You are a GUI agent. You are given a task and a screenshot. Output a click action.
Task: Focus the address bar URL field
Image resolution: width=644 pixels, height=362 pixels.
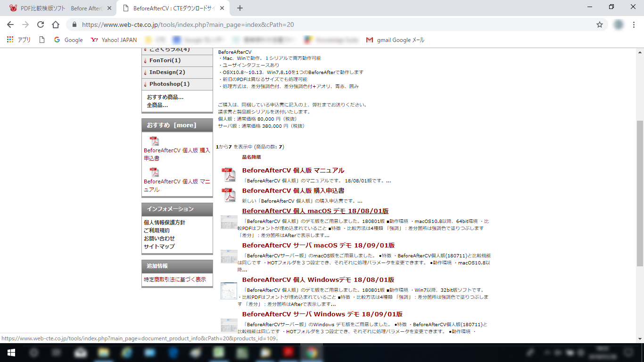(x=330, y=25)
